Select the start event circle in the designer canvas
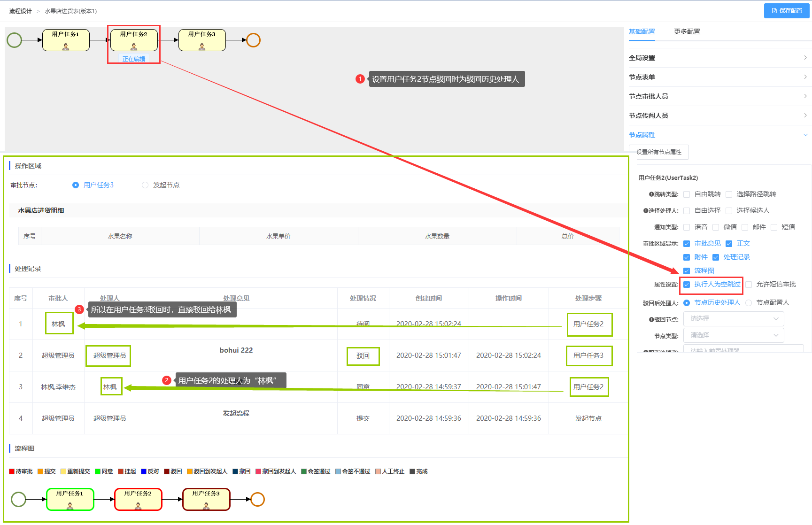The width and height of the screenshot is (812, 525). [15, 40]
